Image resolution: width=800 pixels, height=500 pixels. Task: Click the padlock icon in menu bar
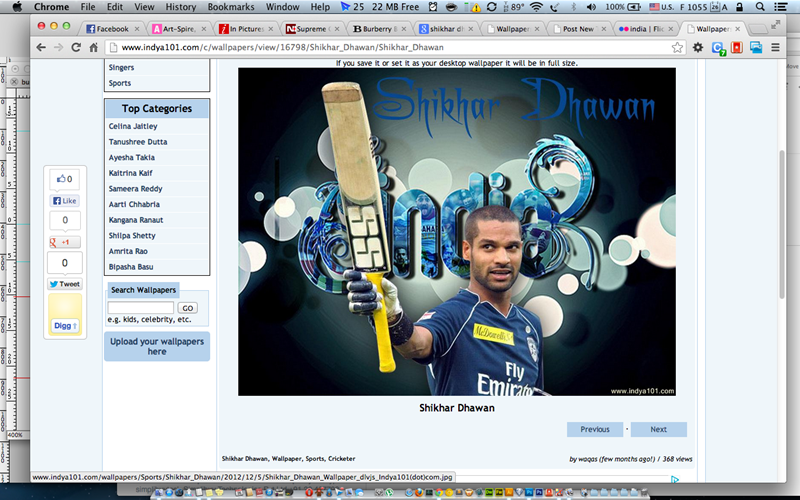pos(739,7)
